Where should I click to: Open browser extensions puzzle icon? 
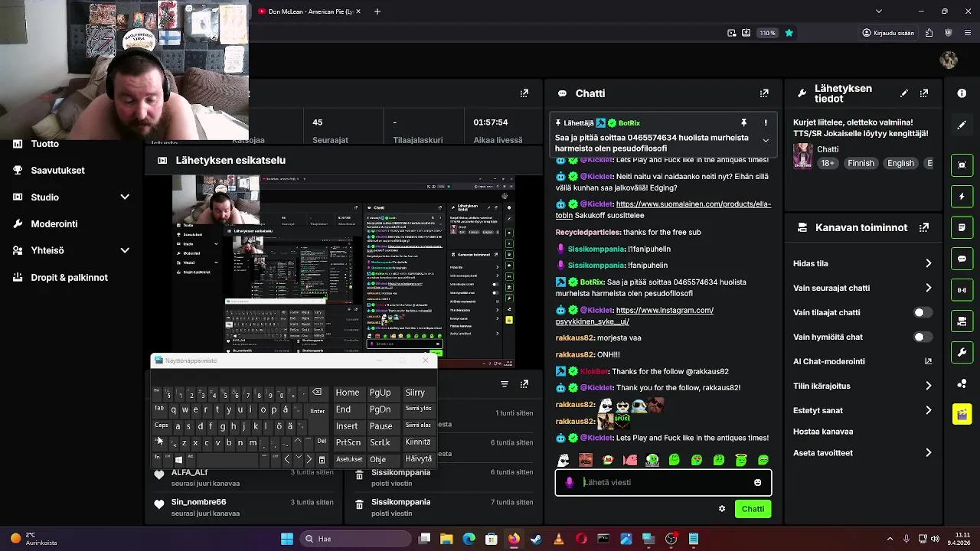click(x=929, y=33)
